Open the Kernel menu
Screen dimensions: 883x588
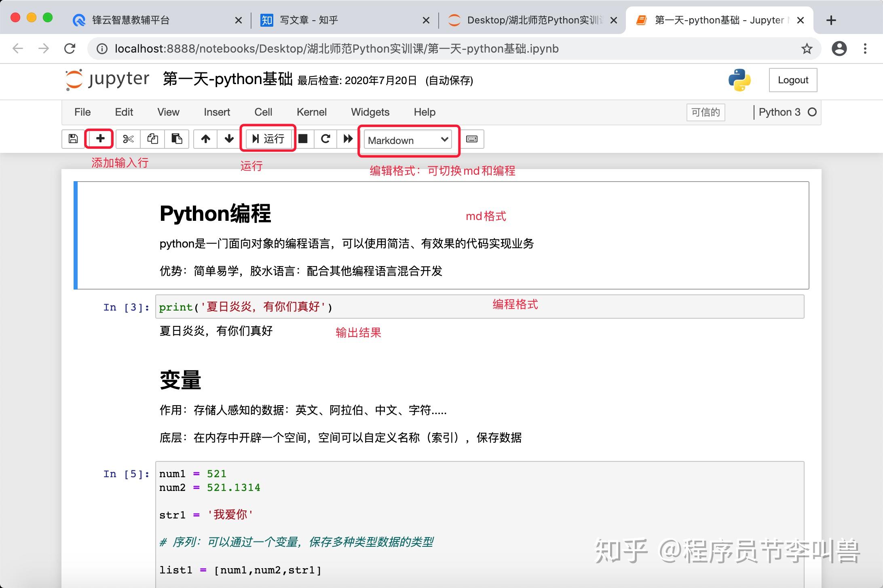[x=311, y=112]
